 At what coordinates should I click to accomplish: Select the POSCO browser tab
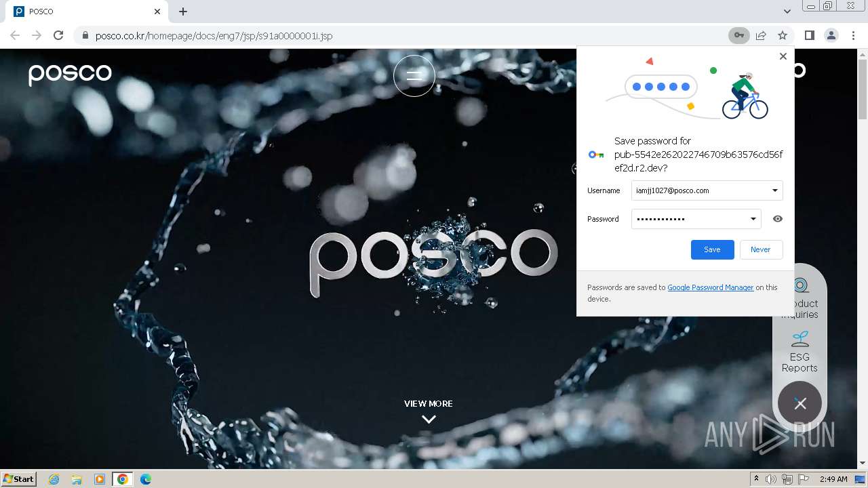(88, 12)
